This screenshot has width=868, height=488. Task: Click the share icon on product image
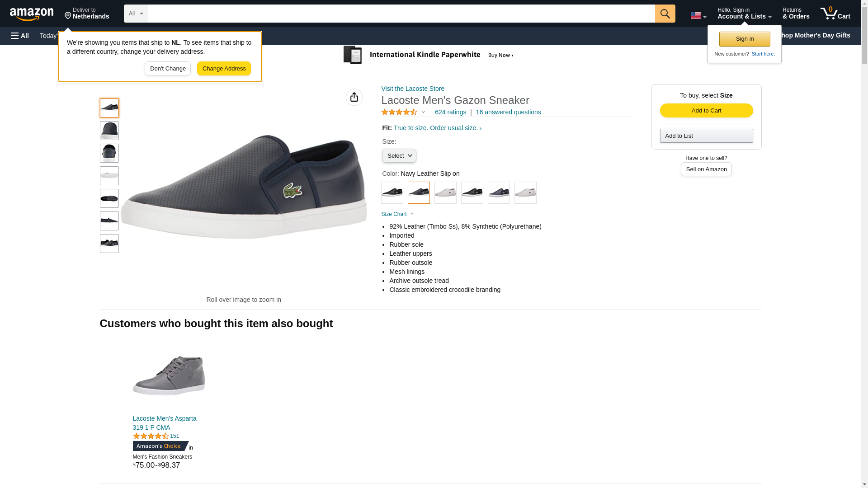(354, 97)
